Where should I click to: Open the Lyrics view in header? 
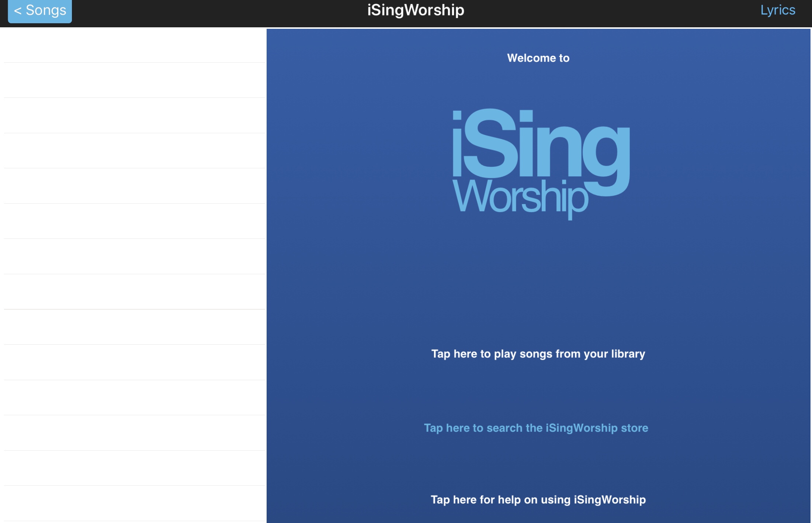tap(777, 10)
